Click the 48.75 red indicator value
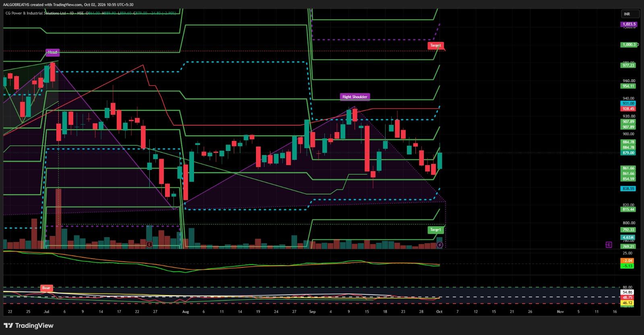 pos(628,297)
